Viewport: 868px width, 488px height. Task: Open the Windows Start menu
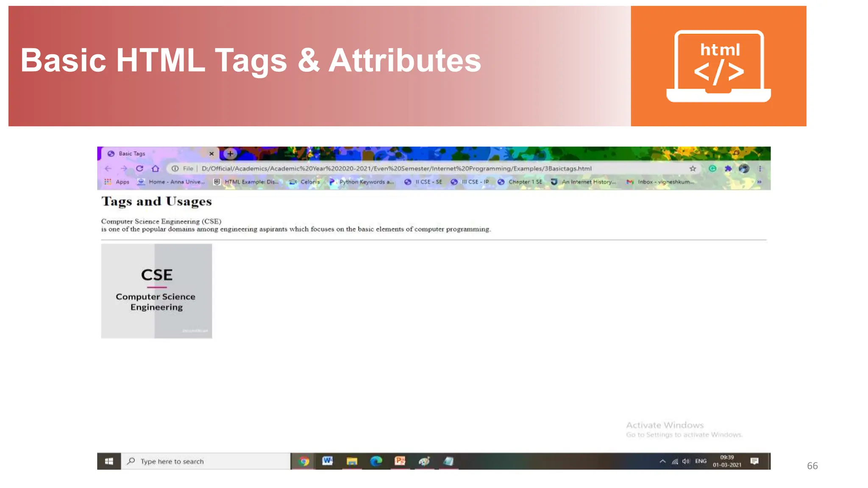pos(109,461)
